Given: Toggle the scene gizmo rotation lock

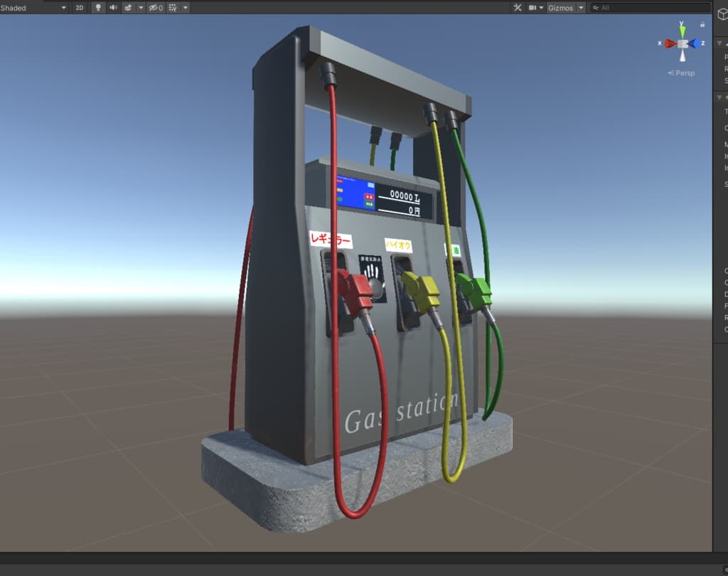Looking at the screenshot, I should coord(702,24).
